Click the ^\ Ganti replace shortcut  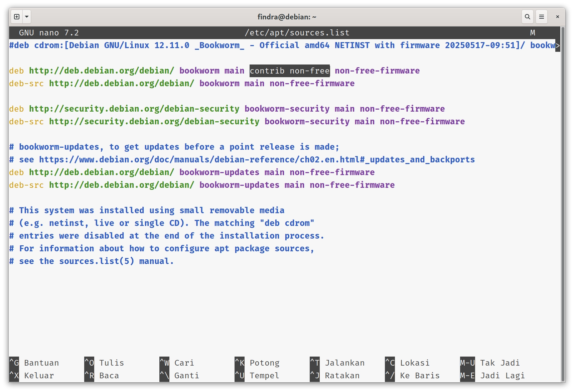[179, 376]
